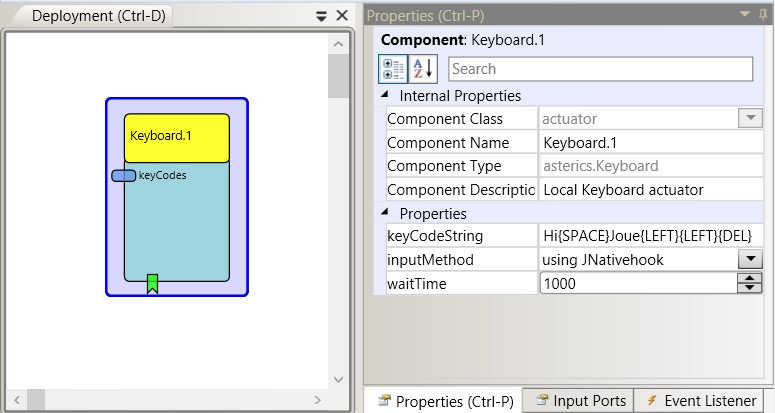
Task: Increase the waitTime value
Action: point(750,278)
